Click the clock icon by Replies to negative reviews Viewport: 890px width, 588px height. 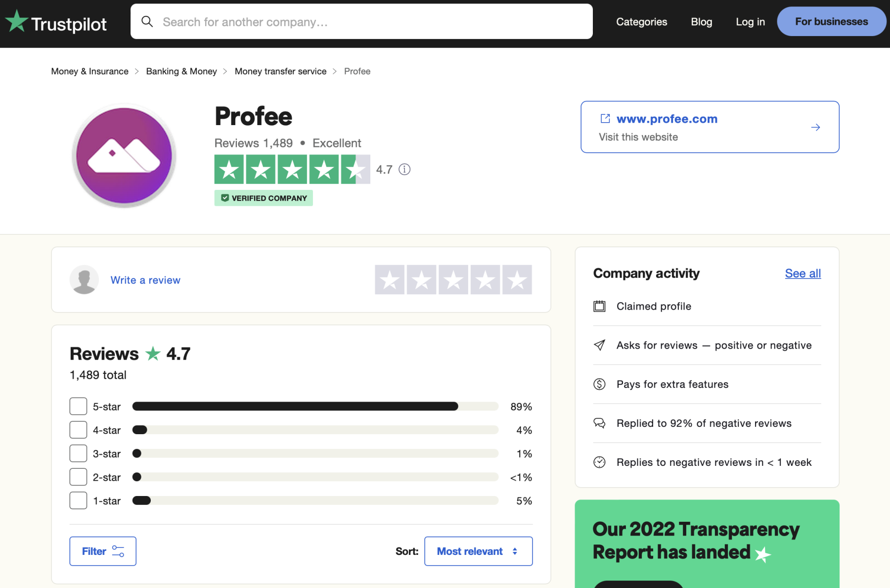(x=599, y=462)
